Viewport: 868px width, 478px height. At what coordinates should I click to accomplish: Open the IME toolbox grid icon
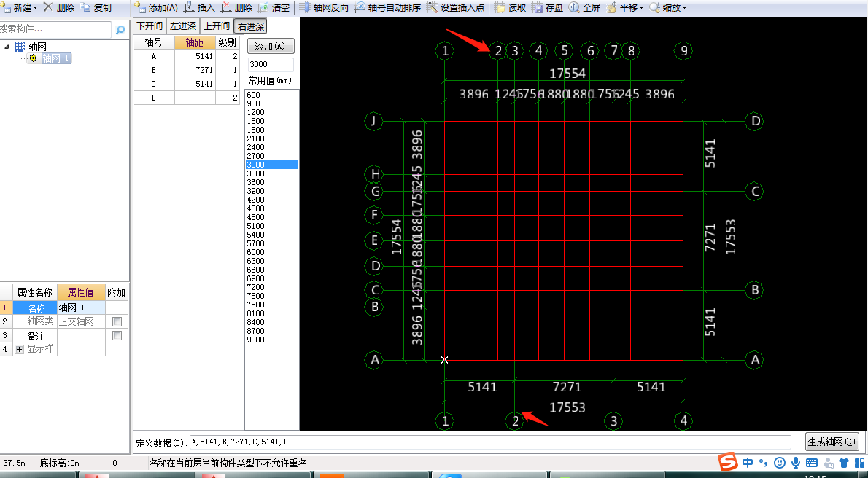coord(860,463)
